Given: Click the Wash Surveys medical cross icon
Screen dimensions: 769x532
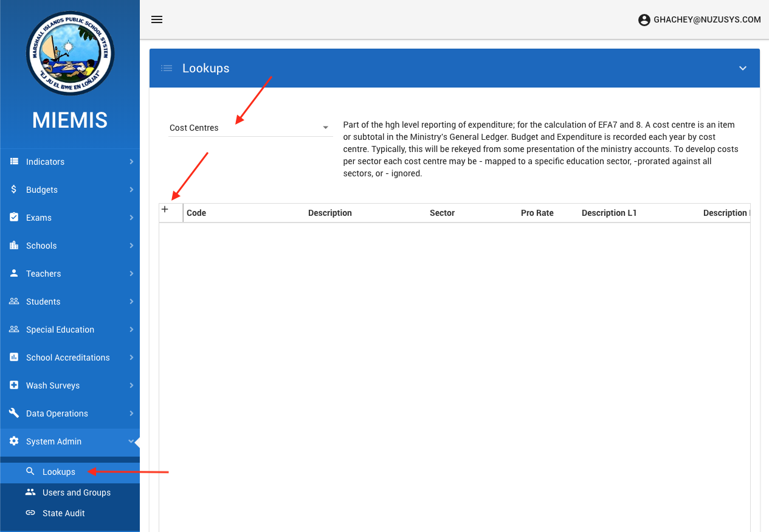Looking at the screenshot, I should point(14,385).
